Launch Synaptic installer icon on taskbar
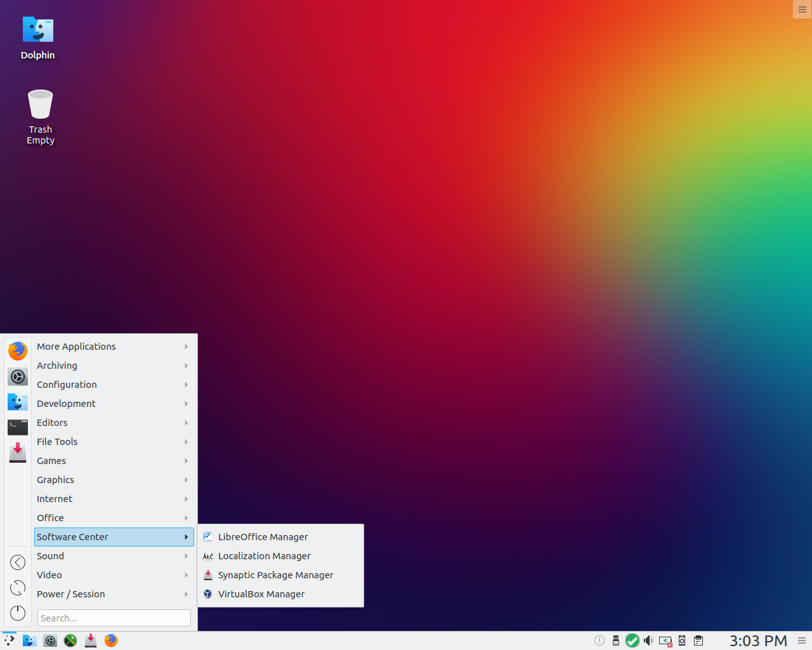 pyautogui.click(x=91, y=640)
